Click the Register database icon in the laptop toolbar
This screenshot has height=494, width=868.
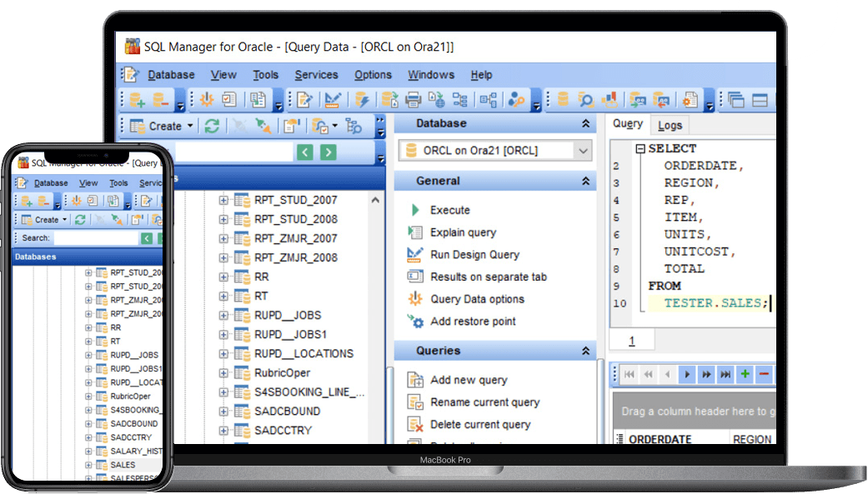pyautogui.click(x=136, y=100)
